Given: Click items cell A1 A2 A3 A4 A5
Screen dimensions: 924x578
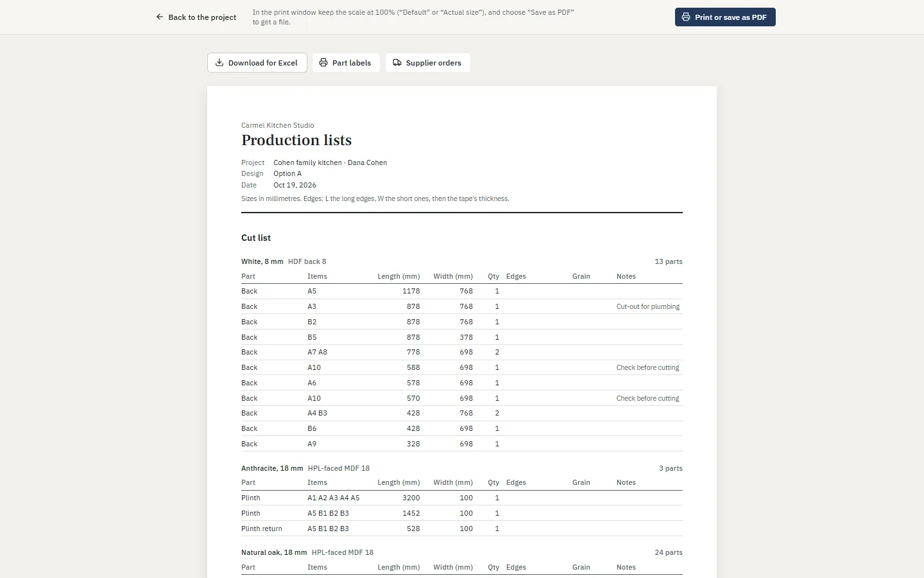Looking at the screenshot, I should (x=334, y=498).
